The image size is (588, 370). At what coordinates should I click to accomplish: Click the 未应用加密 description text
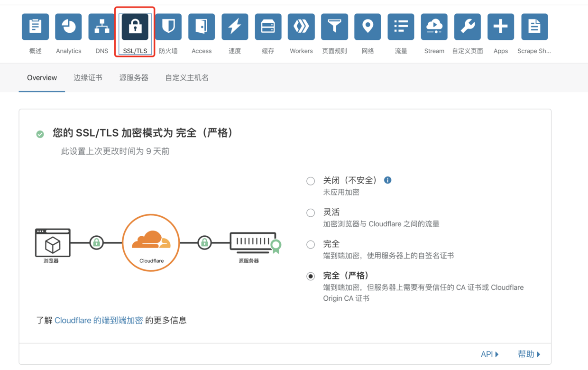[341, 192]
